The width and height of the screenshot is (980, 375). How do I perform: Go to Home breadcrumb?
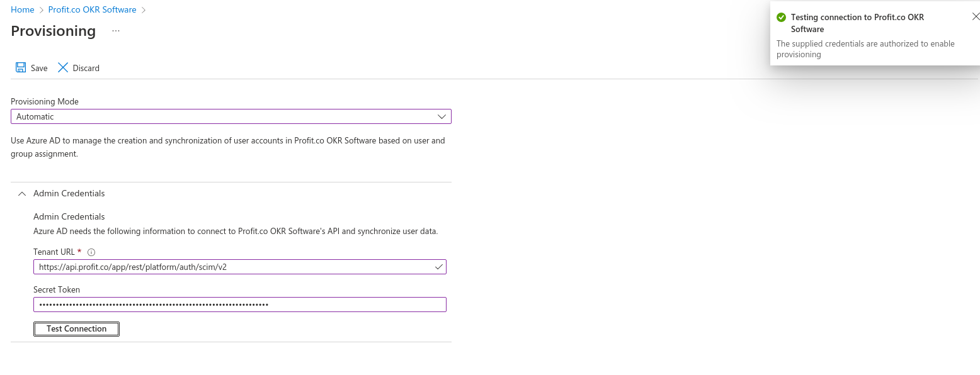click(23, 9)
